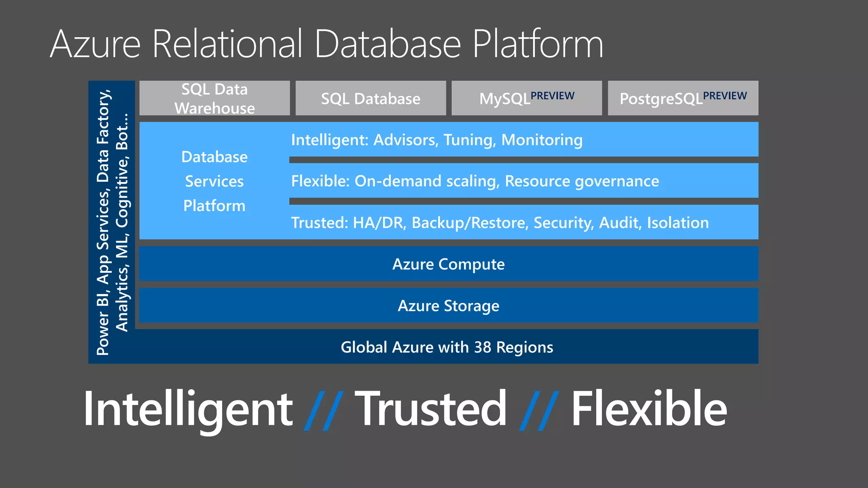Viewport: 868px width, 488px height.
Task: Select 'Trusted: HA/DR, Backup/Restore, Security' row
Action: pos(524,222)
